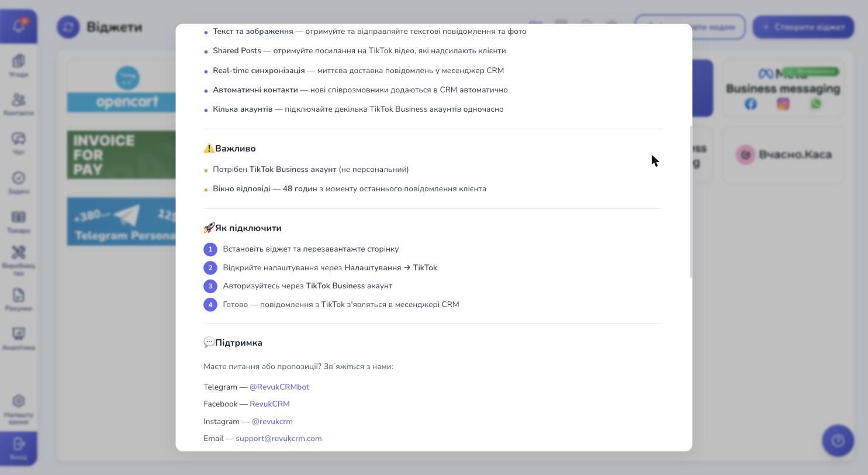
Task: Click the Instagram icon on Meta card
Action: coord(783,104)
